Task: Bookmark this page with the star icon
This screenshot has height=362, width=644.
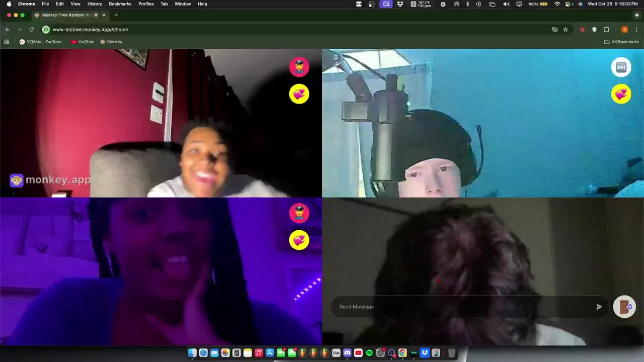Action: coord(566,30)
